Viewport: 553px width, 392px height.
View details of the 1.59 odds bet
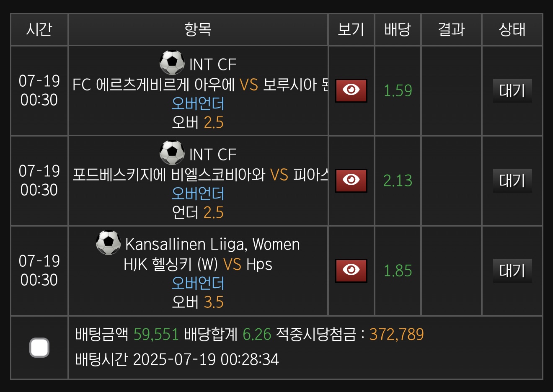[351, 90]
